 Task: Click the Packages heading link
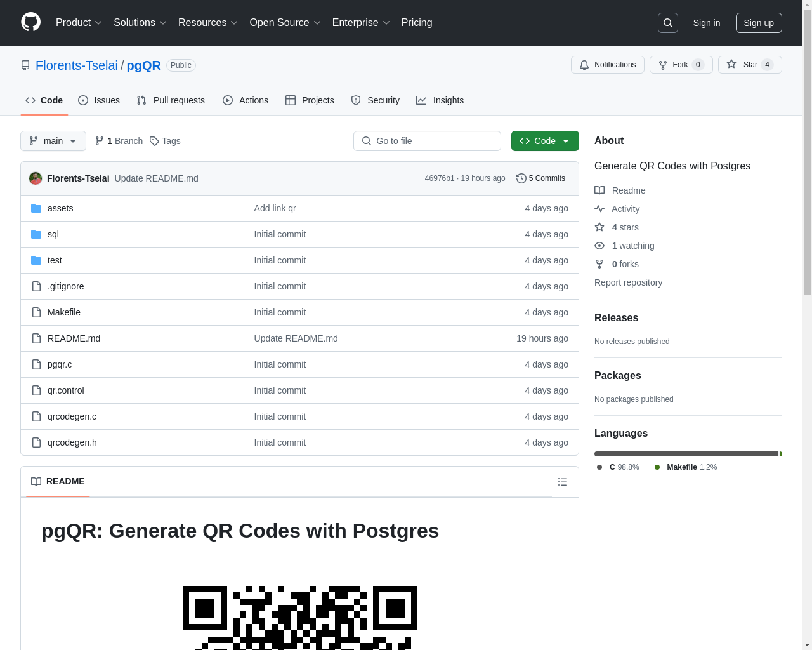click(617, 375)
